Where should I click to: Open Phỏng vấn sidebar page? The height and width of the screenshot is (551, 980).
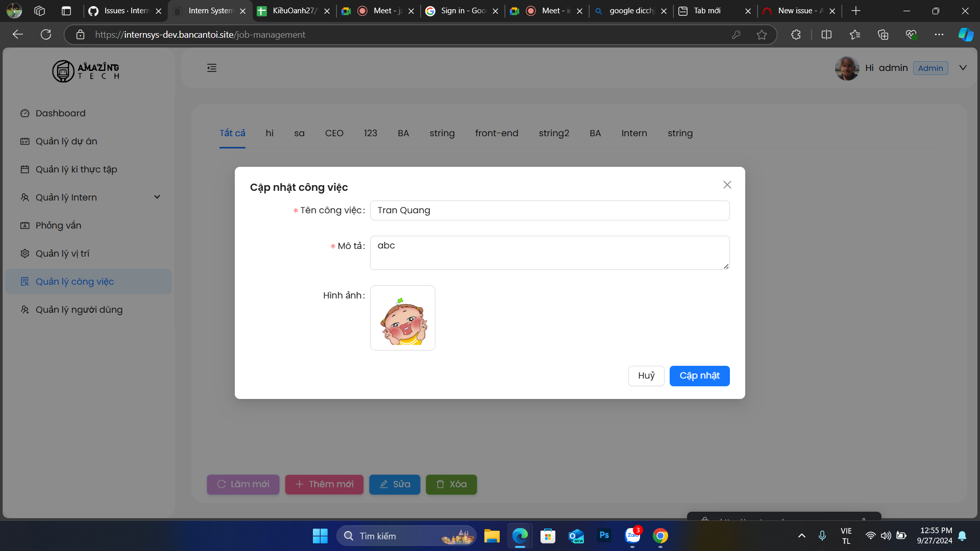(58, 226)
